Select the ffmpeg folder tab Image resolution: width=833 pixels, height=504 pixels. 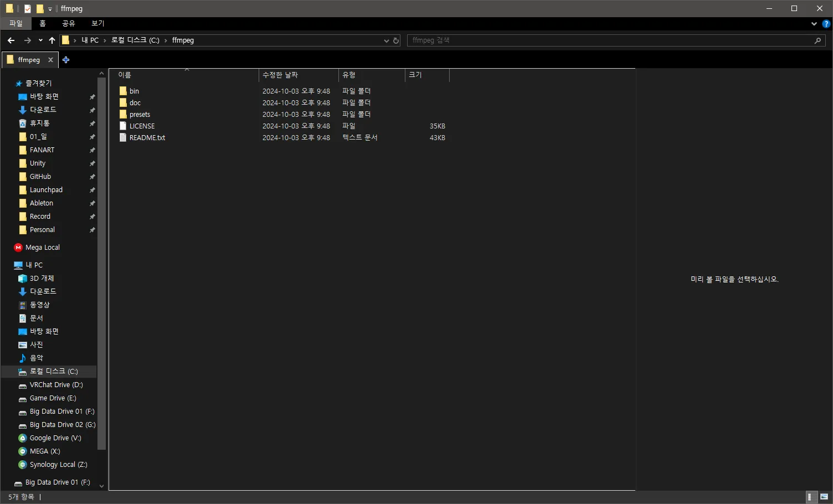point(29,60)
